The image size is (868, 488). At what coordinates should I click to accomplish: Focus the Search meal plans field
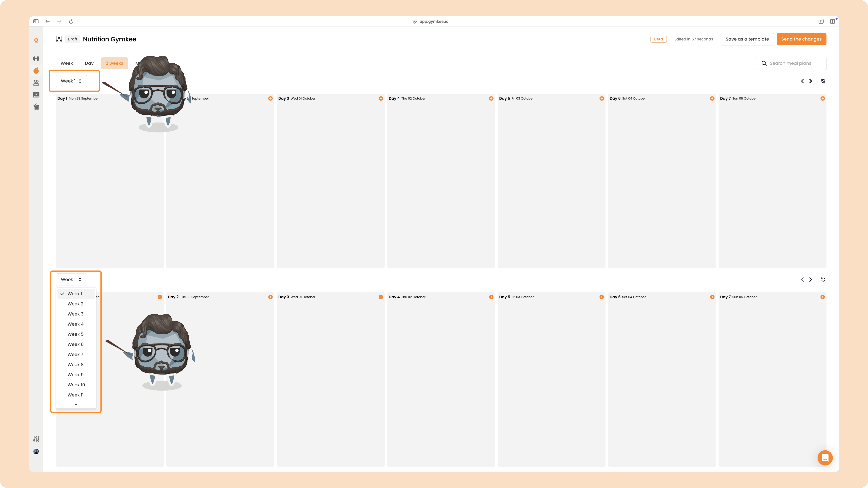[x=791, y=63]
